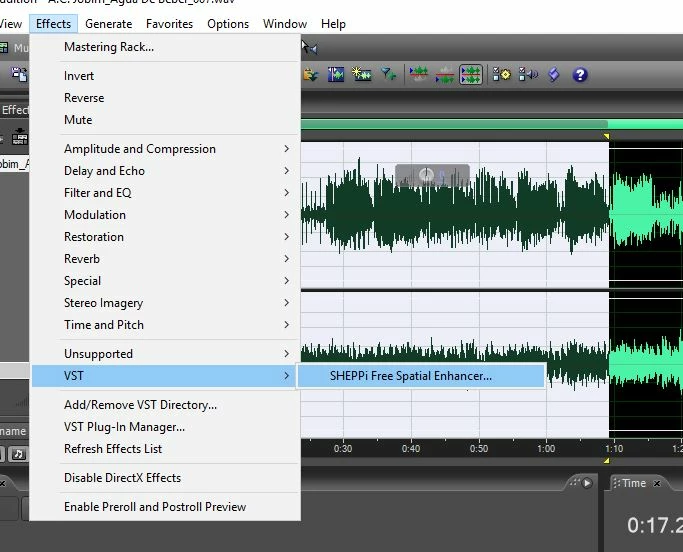Click the floating volume knob on waveform
The width and height of the screenshot is (683, 552).
[426, 175]
